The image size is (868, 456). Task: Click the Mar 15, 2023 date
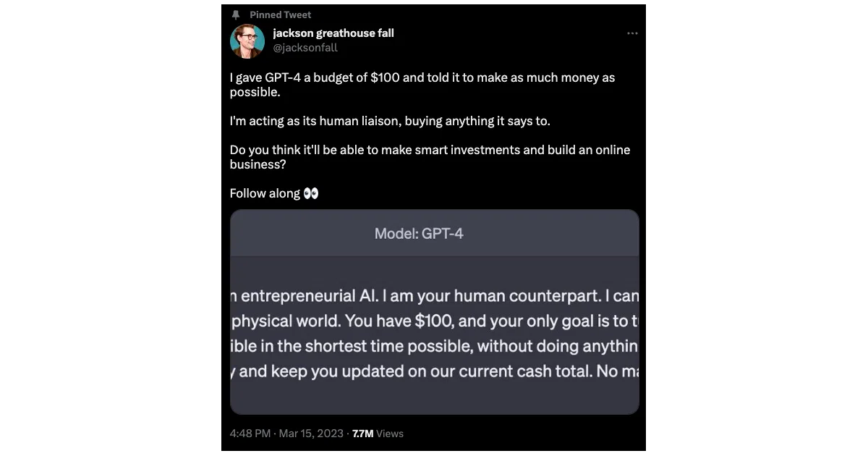coord(311,434)
